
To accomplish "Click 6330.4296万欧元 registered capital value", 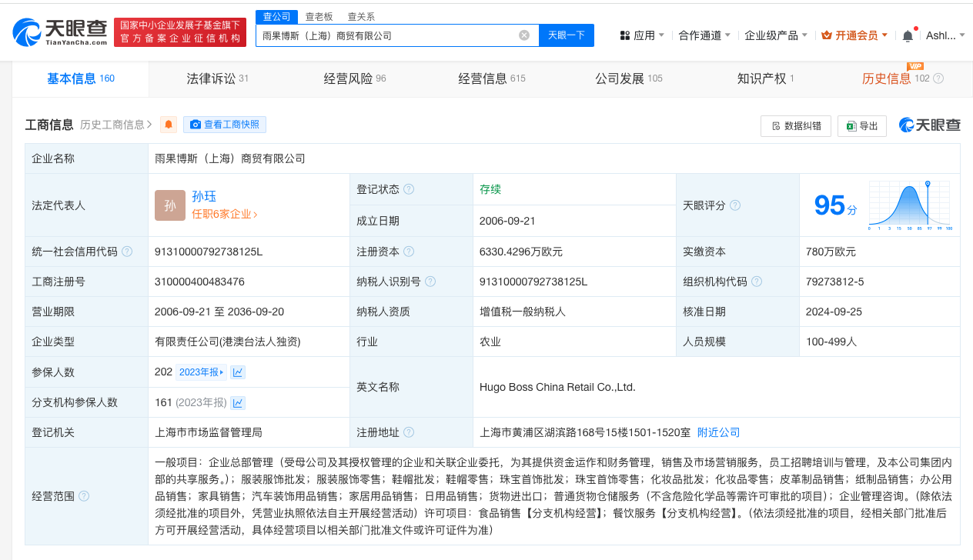I will pyautogui.click(x=520, y=252).
